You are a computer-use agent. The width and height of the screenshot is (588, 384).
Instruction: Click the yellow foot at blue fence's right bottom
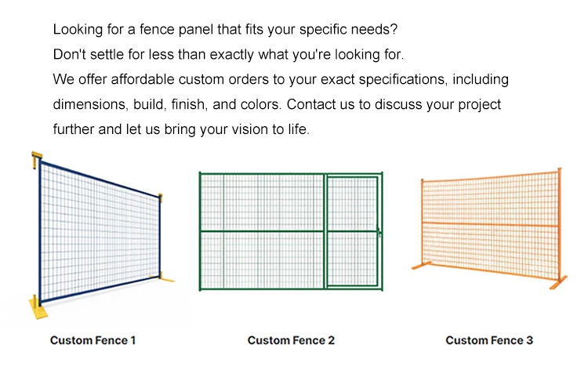coord(166,276)
